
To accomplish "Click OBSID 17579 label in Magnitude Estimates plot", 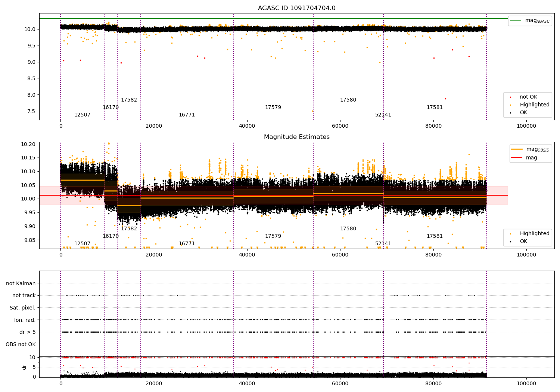I will point(273,236).
